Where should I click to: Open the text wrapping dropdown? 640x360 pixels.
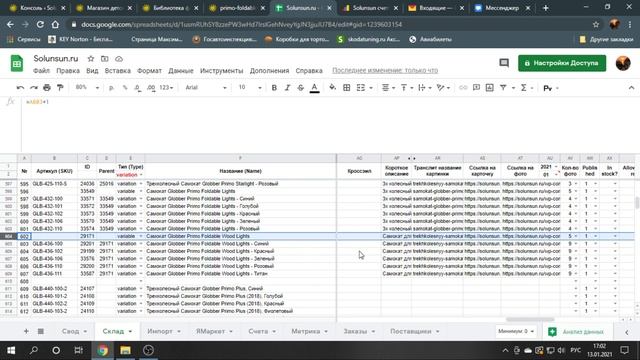tap(424, 88)
